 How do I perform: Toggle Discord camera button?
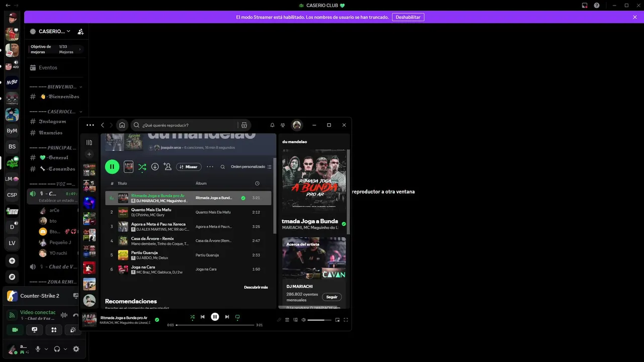click(x=15, y=330)
